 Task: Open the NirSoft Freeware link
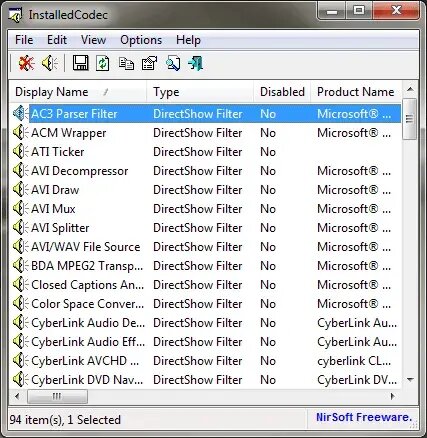pyautogui.click(x=364, y=417)
